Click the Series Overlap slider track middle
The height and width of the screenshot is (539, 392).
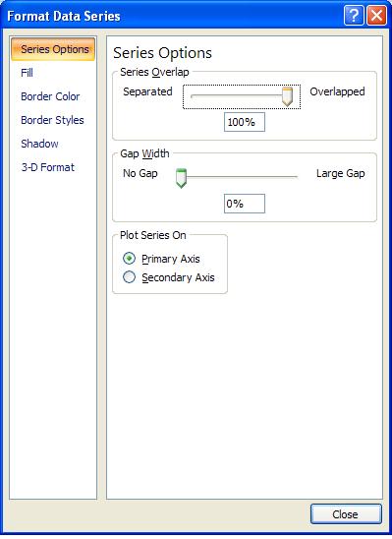[237, 96]
